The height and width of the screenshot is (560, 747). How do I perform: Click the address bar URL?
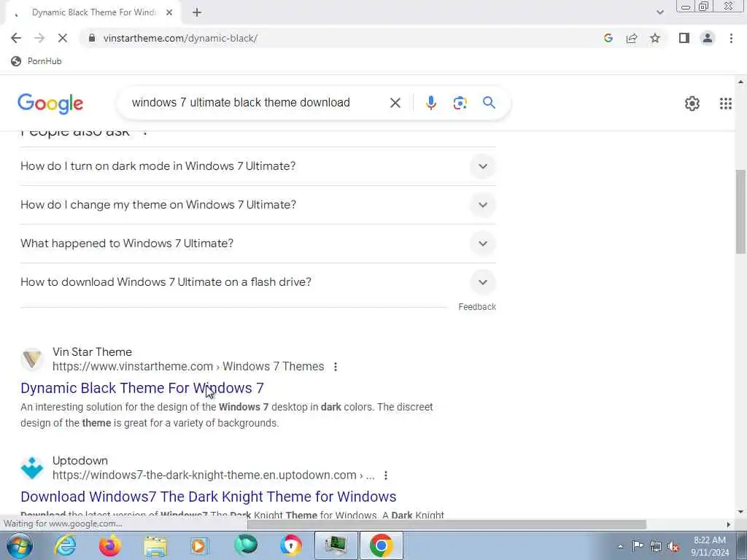181,38
